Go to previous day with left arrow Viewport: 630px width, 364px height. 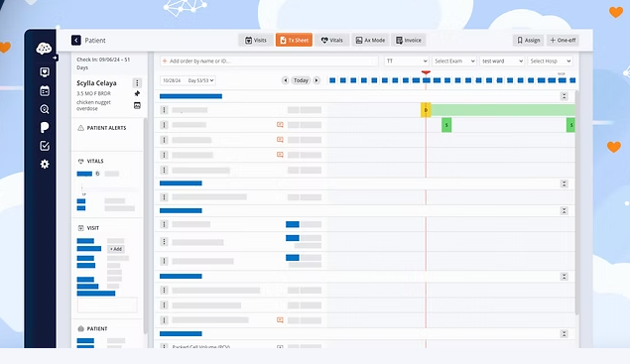click(x=286, y=80)
